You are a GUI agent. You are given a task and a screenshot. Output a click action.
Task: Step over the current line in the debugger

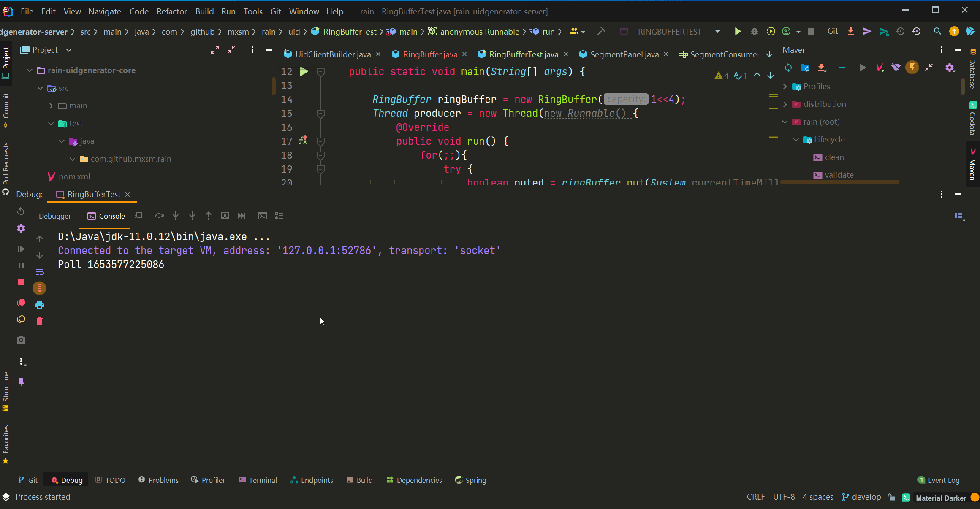pyautogui.click(x=160, y=216)
